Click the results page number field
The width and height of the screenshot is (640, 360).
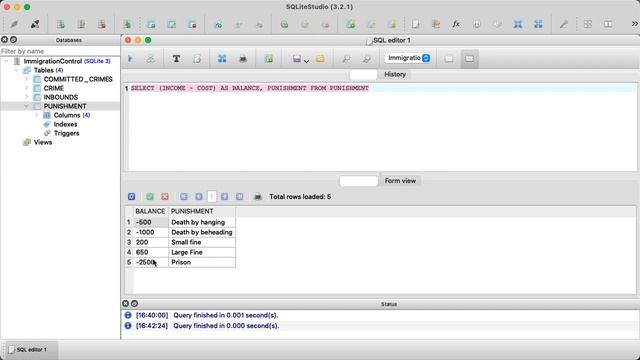(x=211, y=197)
